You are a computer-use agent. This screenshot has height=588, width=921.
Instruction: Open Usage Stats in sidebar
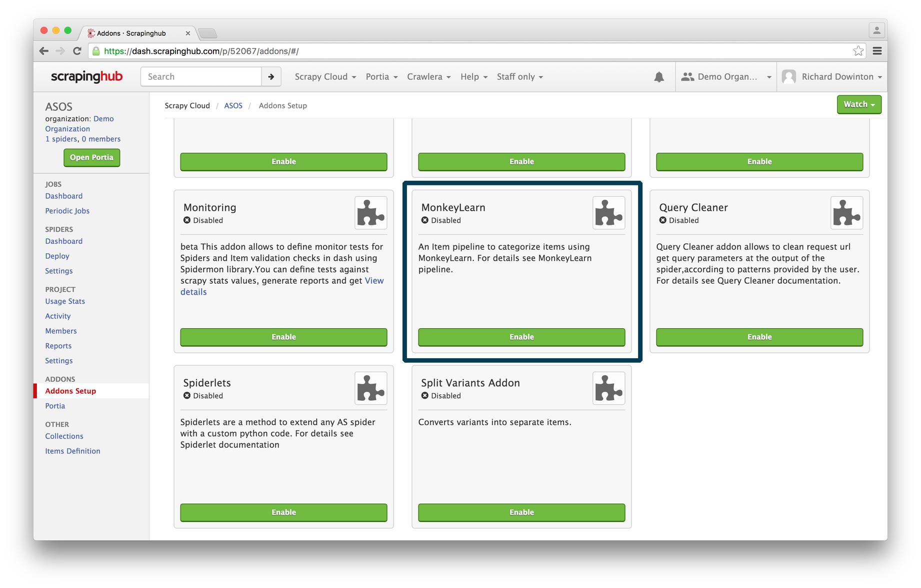[65, 301]
